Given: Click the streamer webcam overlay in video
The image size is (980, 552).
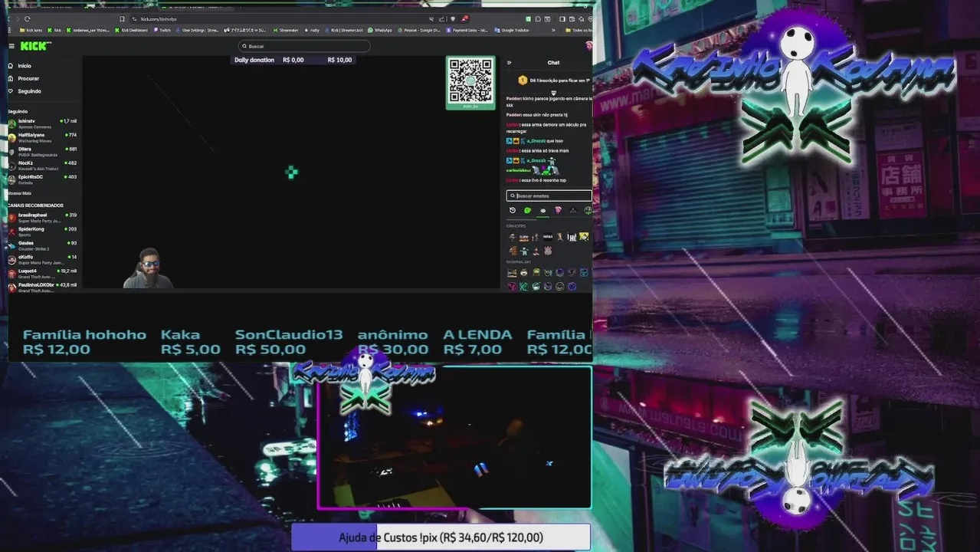Looking at the screenshot, I should coord(149,268).
